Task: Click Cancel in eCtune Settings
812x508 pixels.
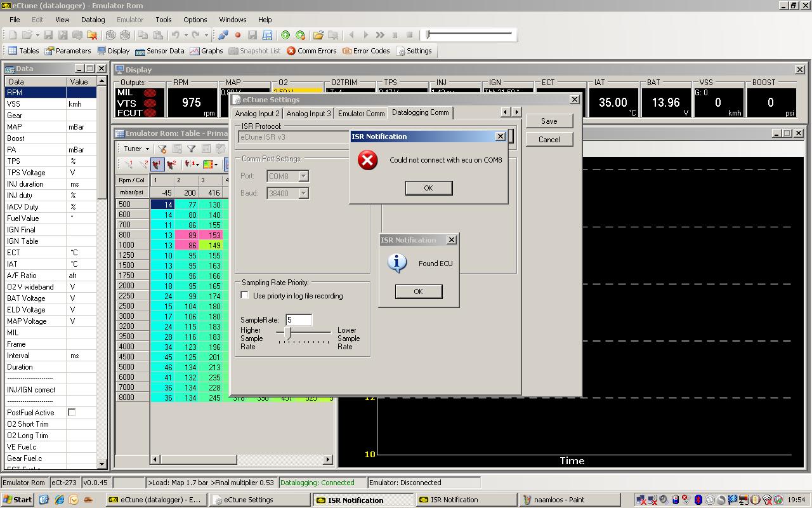Action: [549, 140]
